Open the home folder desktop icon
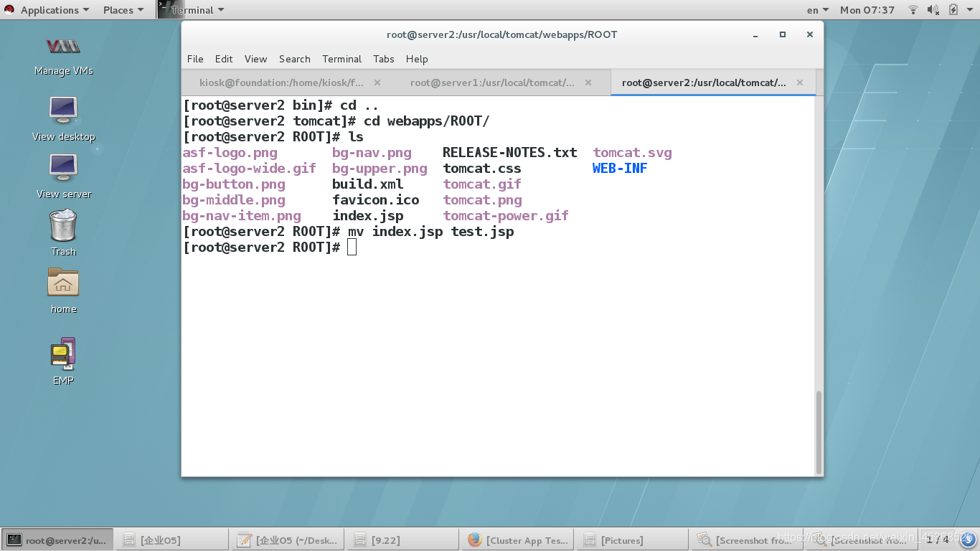This screenshot has width=980, height=551. click(x=63, y=291)
